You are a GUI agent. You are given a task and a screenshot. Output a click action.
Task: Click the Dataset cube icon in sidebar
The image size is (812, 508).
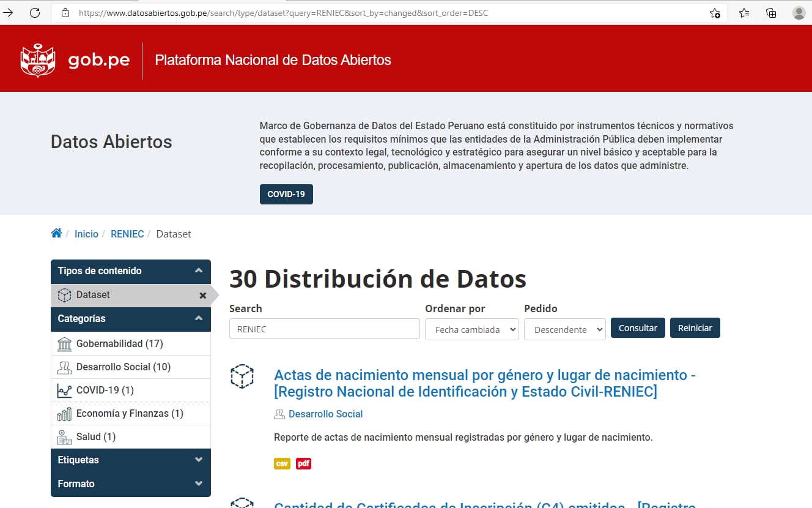(x=64, y=295)
